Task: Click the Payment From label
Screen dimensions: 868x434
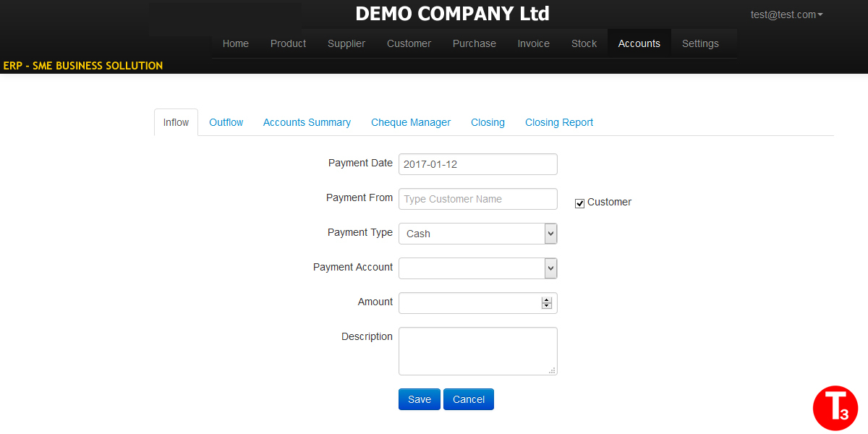Action: (x=359, y=197)
